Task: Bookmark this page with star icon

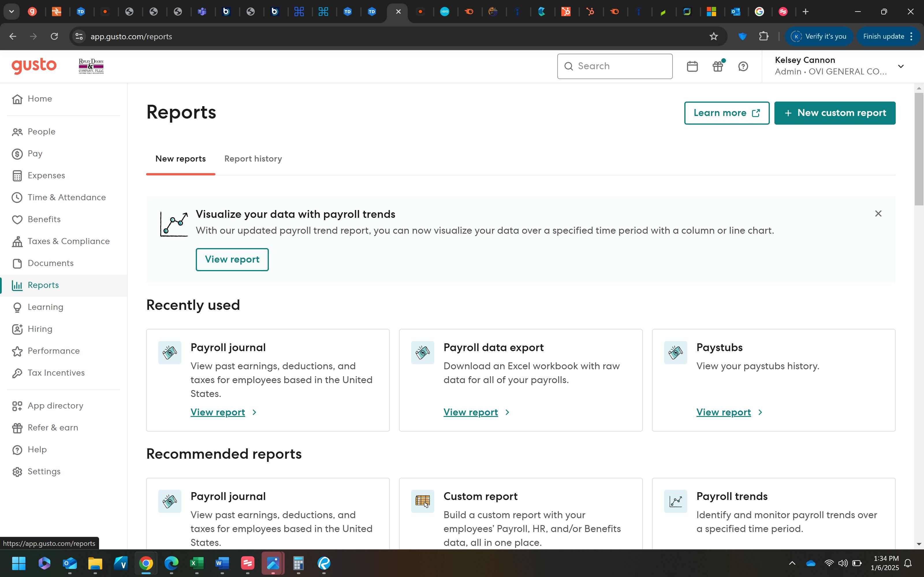Action: click(x=714, y=37)
